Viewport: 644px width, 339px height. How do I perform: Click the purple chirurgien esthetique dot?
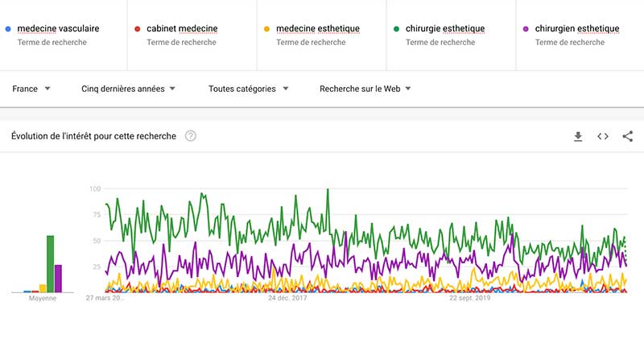526,29
